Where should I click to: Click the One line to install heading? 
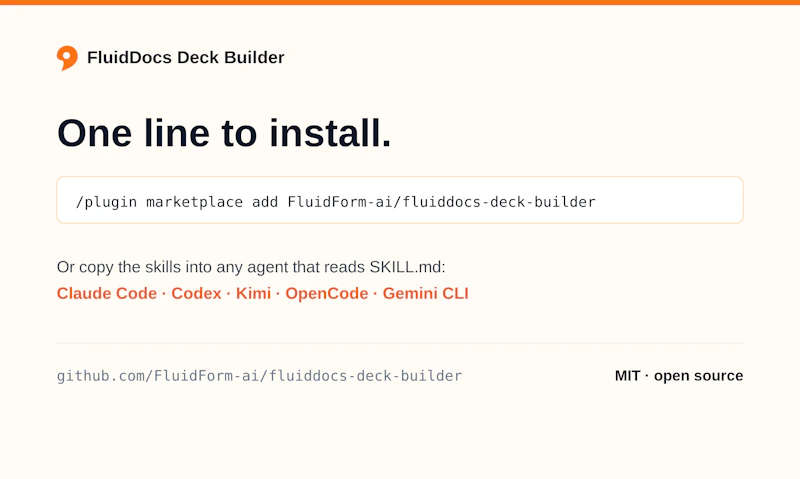[224, 133]
